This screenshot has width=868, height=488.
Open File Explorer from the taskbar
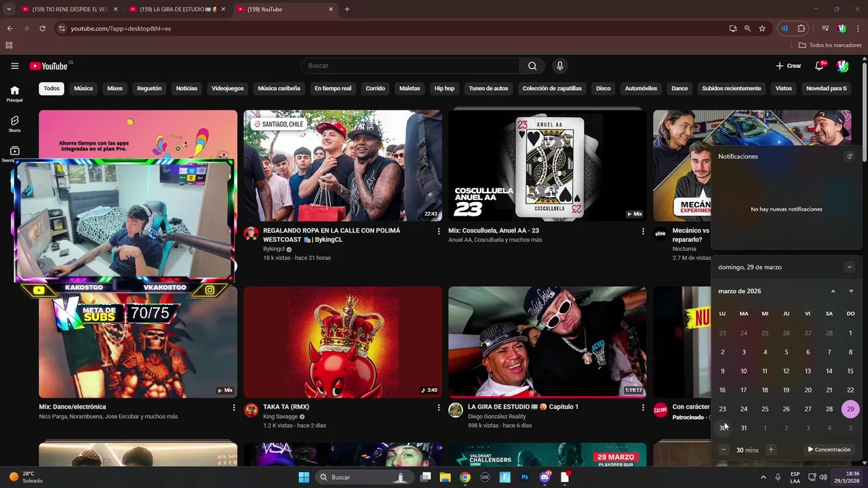tap(445, 477)
